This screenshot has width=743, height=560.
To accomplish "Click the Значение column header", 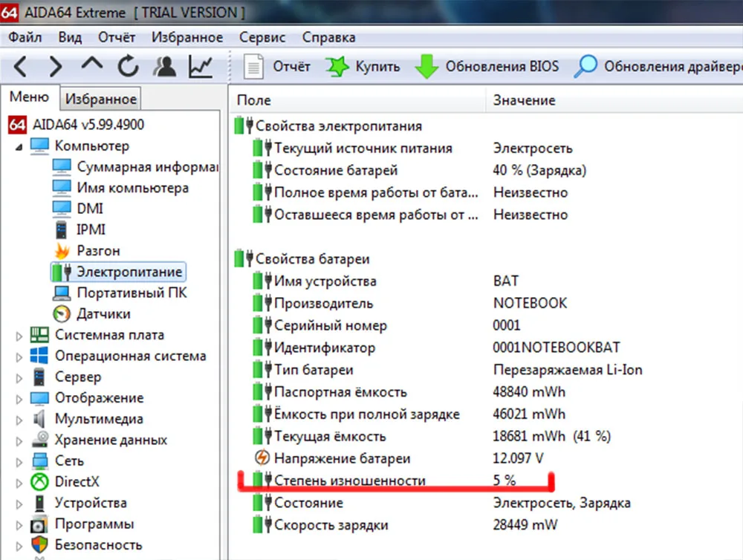I will (x=614, y=100).
